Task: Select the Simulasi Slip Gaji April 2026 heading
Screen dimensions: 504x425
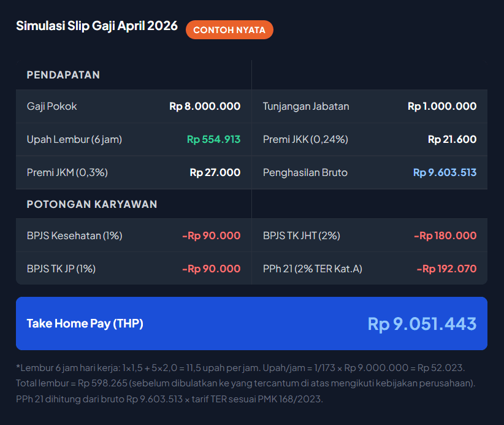Action: pyautogui.click(x=97, y=26)
